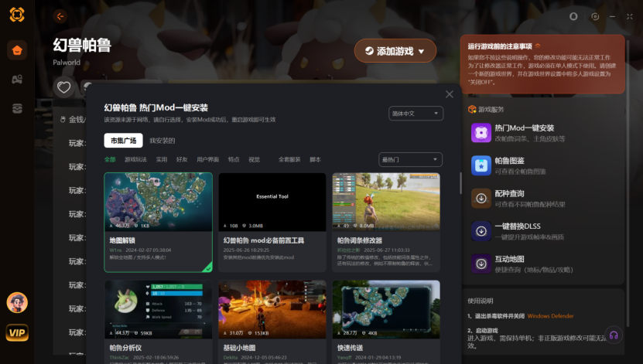Click the 使用说明 heading

tap(481, 301)
